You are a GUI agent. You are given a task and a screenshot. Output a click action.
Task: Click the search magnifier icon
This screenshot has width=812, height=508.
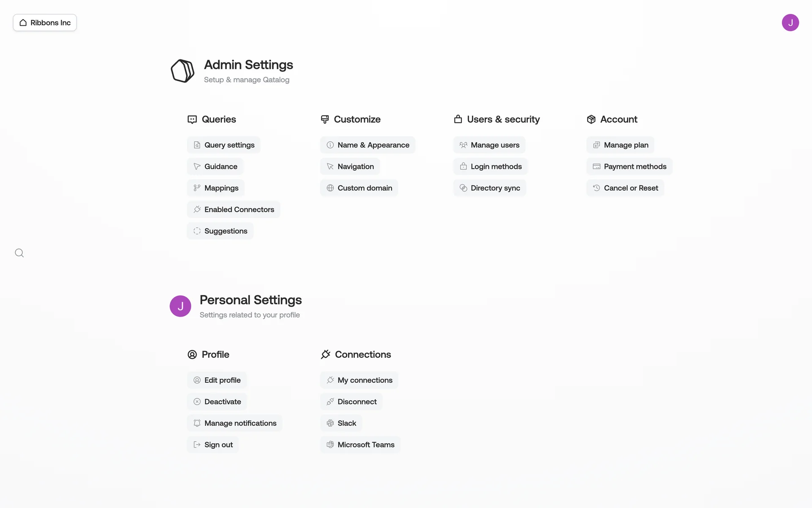(x=19, y=253)
